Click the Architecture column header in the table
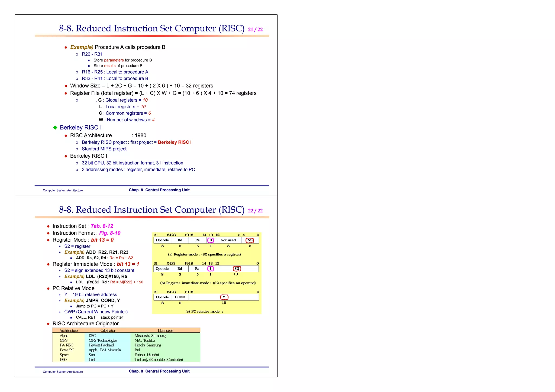Viewport: 555px width, 392px height. (69, 331)
